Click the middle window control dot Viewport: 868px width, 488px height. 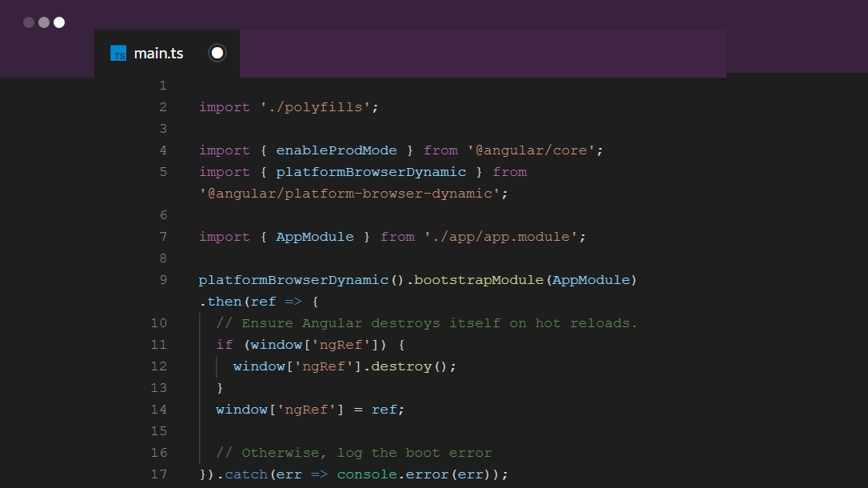point(44,22)
